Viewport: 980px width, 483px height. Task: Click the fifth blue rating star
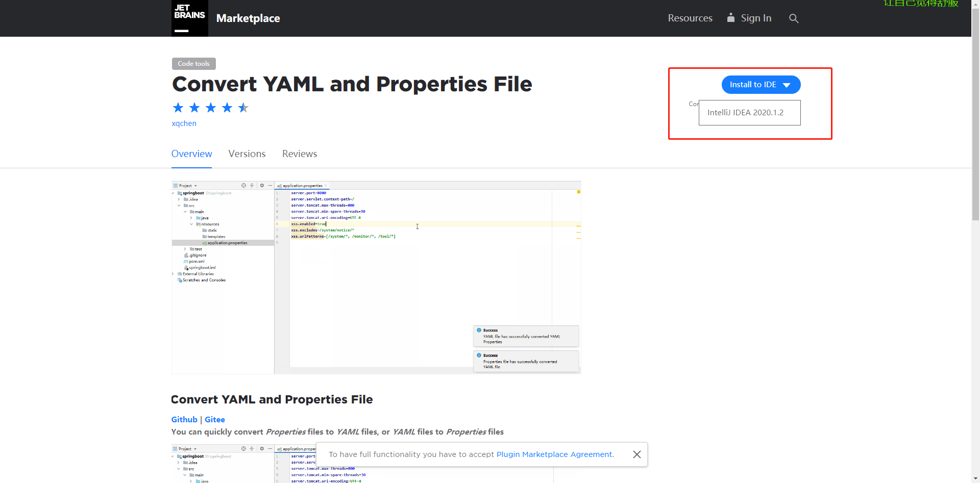[243, 108]
